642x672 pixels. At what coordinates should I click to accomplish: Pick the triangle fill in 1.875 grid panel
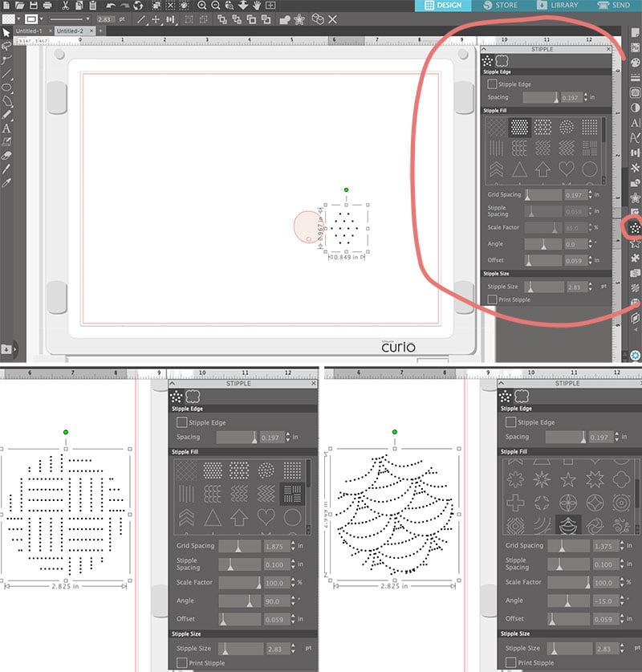[x=213, y=518]
